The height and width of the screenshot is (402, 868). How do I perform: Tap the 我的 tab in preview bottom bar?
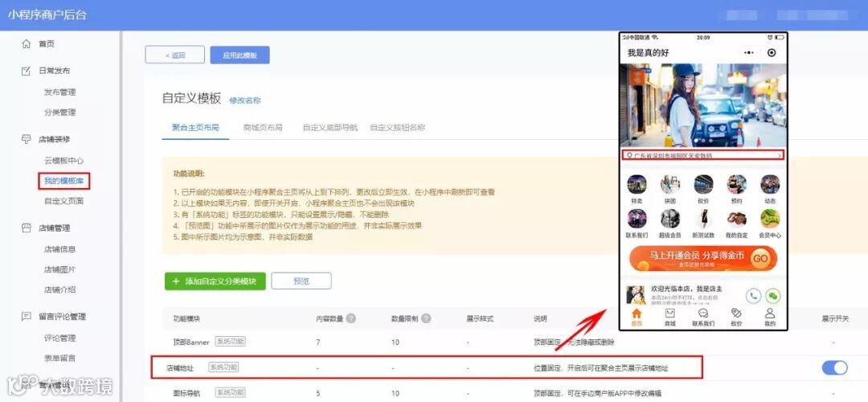pos(769,318)
